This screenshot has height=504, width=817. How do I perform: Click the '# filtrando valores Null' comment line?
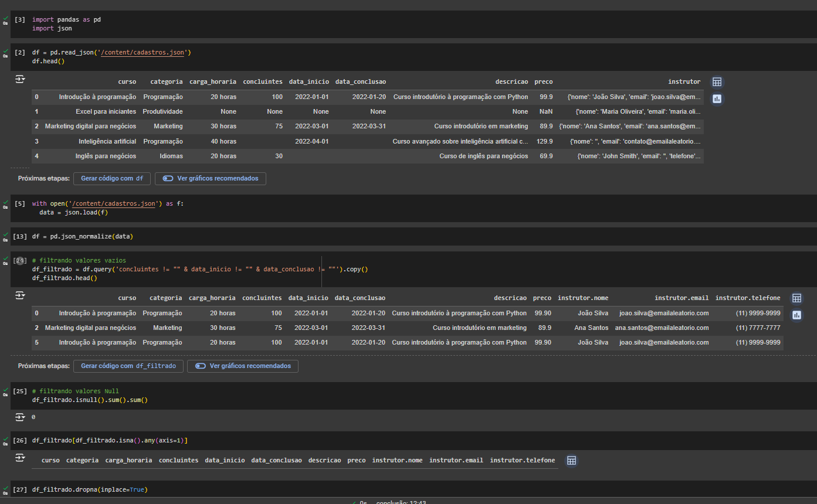tap(75, 391)
